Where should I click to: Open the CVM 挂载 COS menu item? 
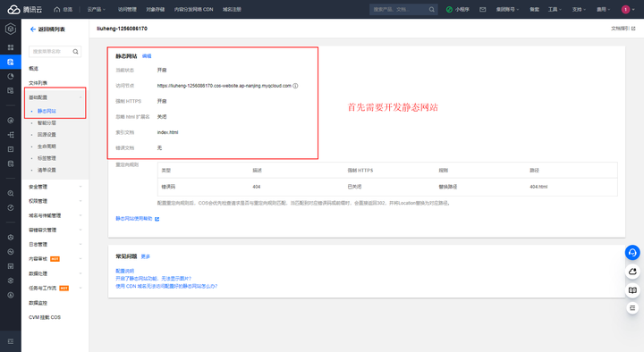click(x=45, y=317)
